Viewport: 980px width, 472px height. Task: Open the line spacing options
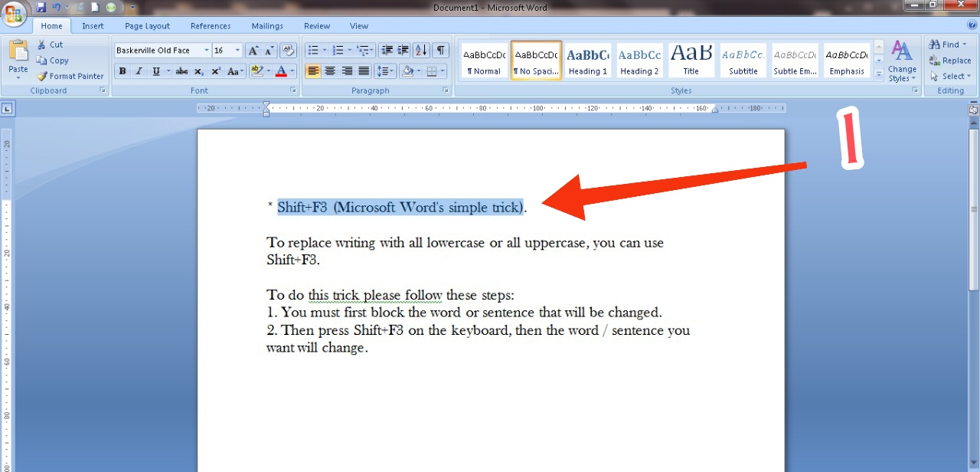click(x=385, y=71)
